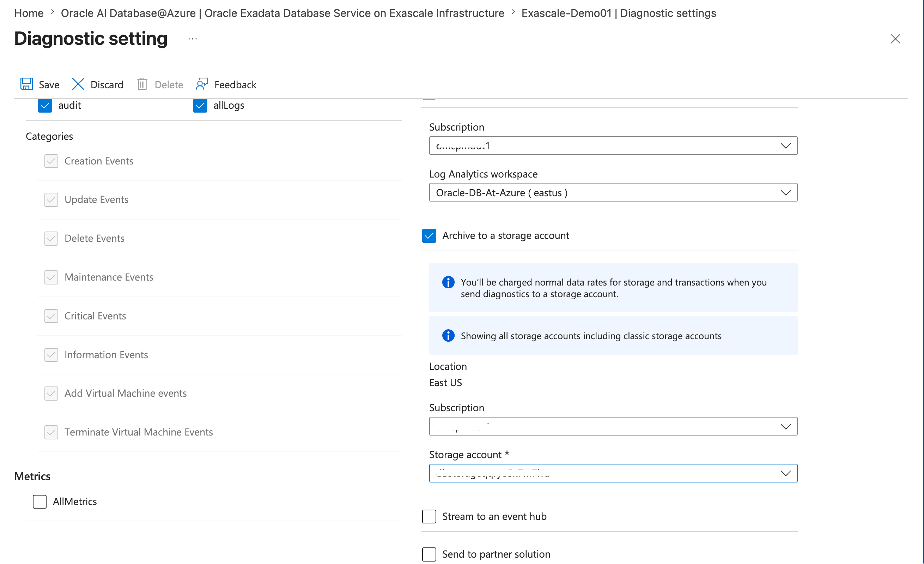The height and width of the screenshot is (564, 924).
Task: Go to Home breadcrumb
Action: coord(29,13)
